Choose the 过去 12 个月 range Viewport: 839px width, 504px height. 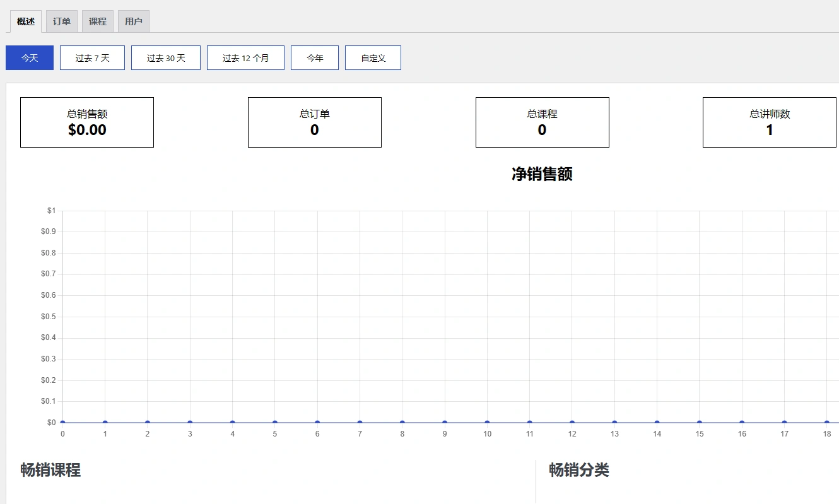tap(245, 57)
